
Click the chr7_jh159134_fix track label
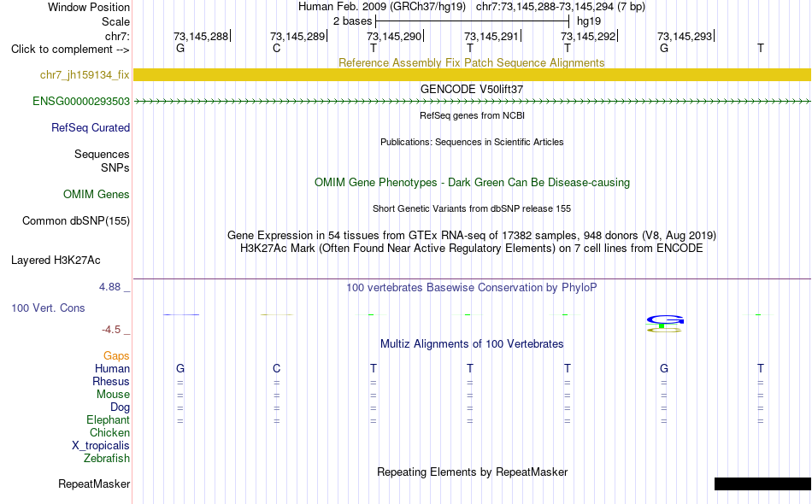[85, 75]
